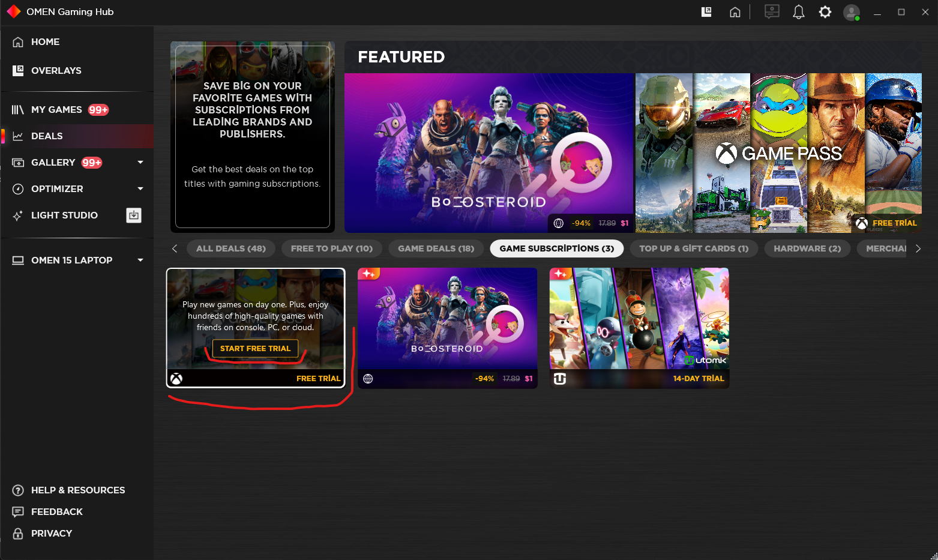Minimize the OMEN Gaming Hub window

877,12
